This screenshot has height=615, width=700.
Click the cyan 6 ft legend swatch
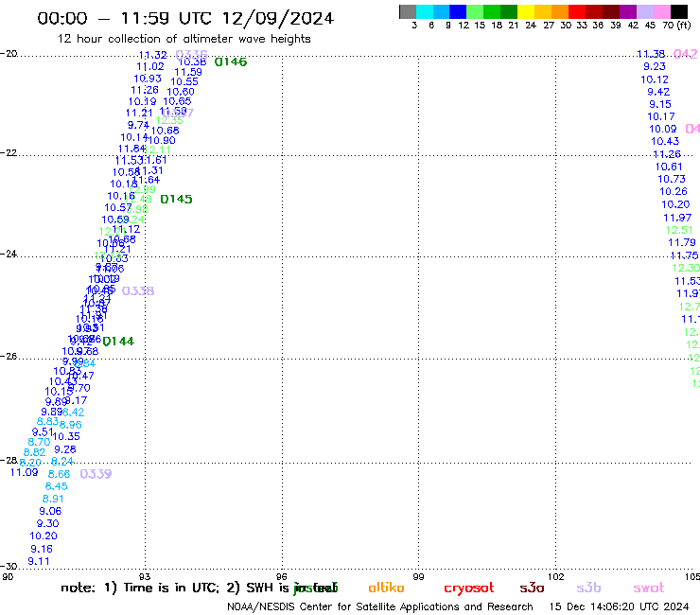(x=425, y=11)
